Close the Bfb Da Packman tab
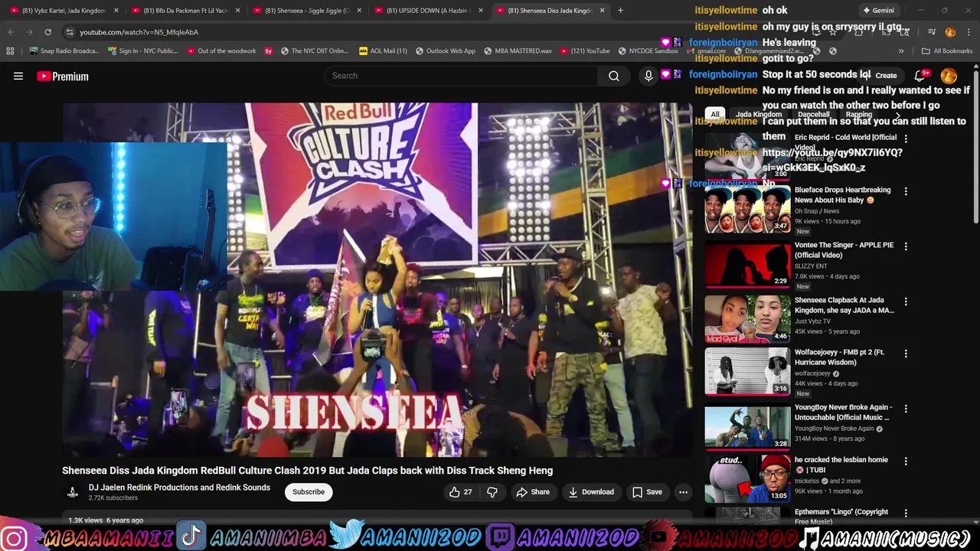This screenshot has width=980, height=551. [238, 11]
